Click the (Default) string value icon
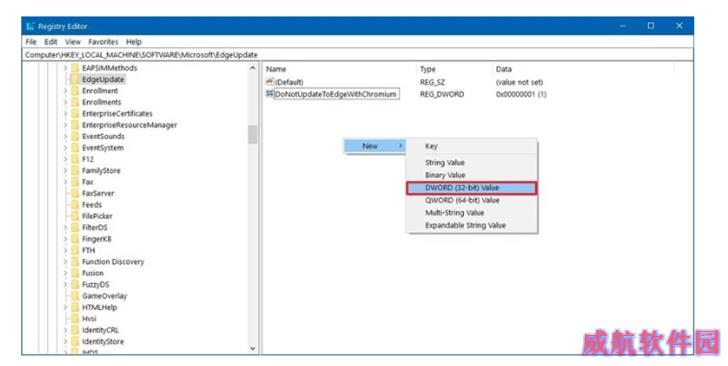The width and height of the screenshot is (728, 366). [270, 82]
